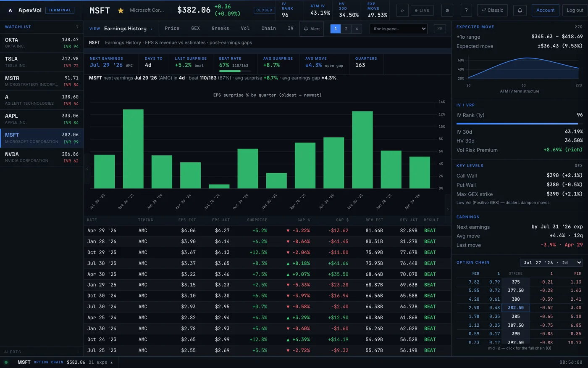Click the CLOSED market status badge
588x368 pixels.
[264, 10]
